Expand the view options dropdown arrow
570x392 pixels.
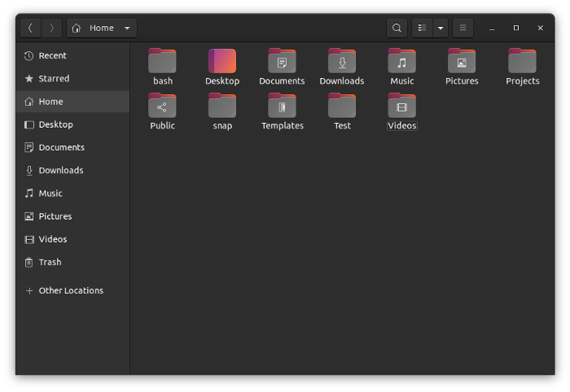point(441,28)
